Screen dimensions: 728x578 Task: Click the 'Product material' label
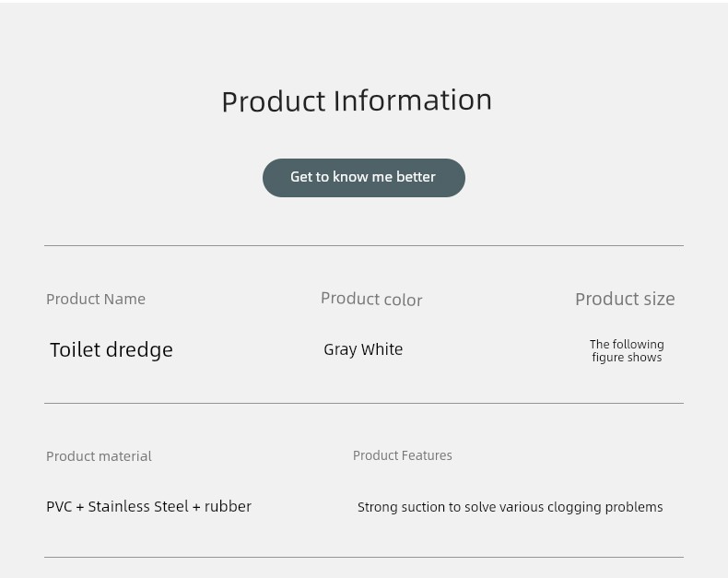(99, 456)
